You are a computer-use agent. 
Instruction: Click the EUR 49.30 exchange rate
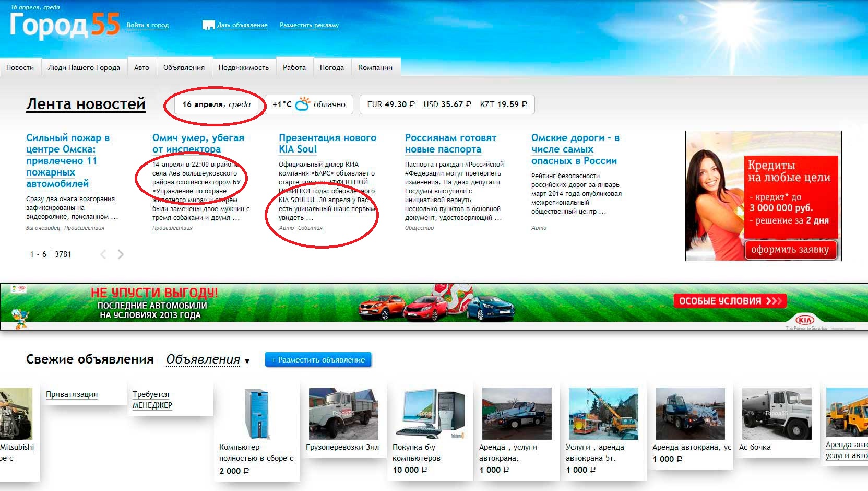click(x=391, y=104)
